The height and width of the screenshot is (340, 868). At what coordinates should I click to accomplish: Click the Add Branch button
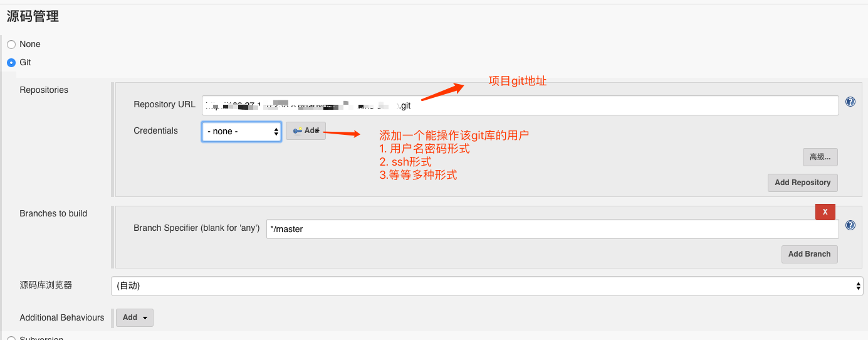point(809,254)
